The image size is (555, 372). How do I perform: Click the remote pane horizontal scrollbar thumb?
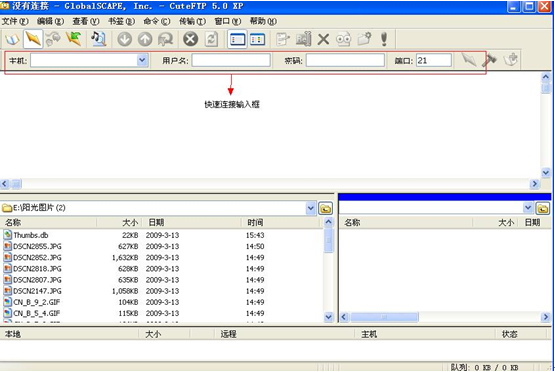(x=384, y=317)
